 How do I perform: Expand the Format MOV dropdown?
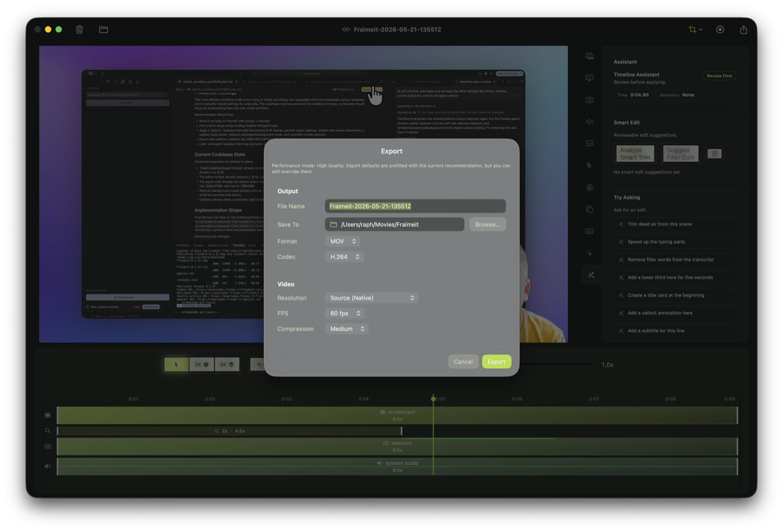[342, 241]
